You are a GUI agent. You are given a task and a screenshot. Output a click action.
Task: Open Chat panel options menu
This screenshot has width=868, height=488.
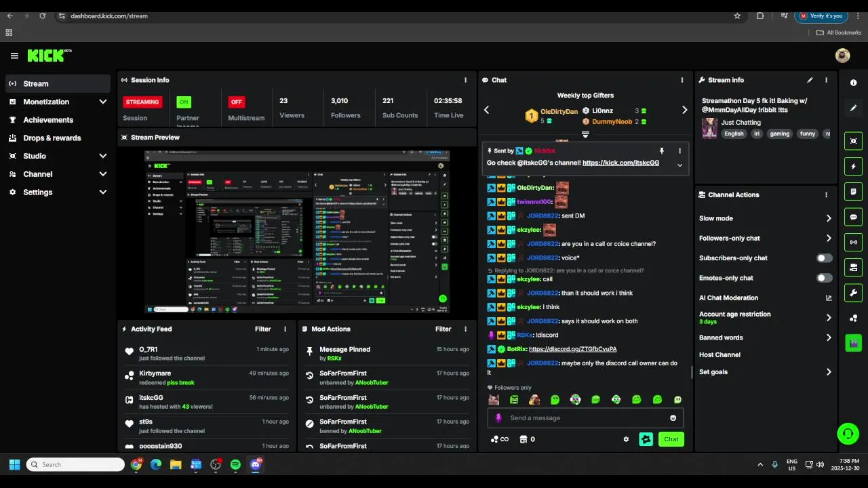[682, 80]
